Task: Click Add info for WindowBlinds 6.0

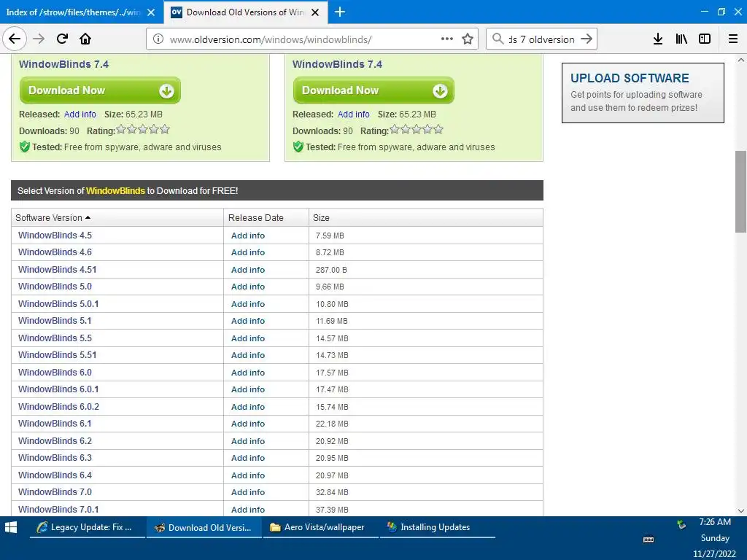Action: (x=248, y=373)
